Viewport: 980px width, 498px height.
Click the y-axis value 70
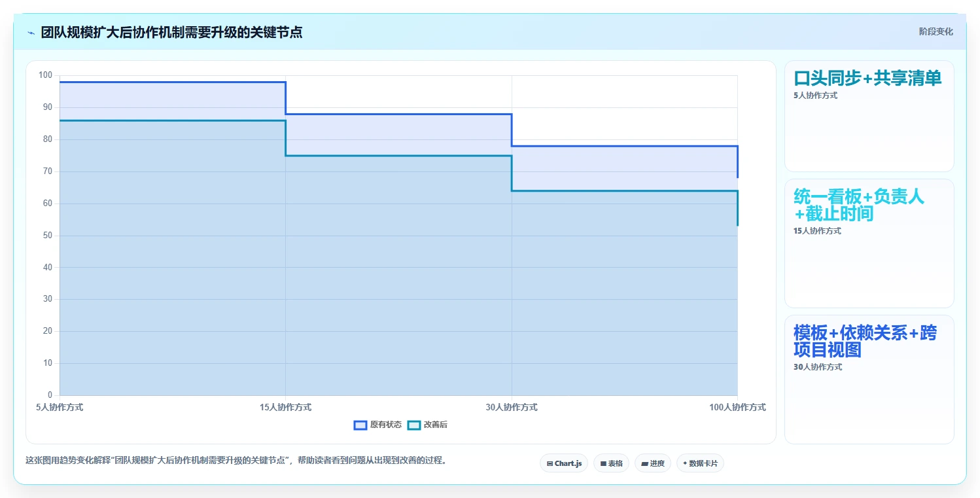(x=47, y=171)
